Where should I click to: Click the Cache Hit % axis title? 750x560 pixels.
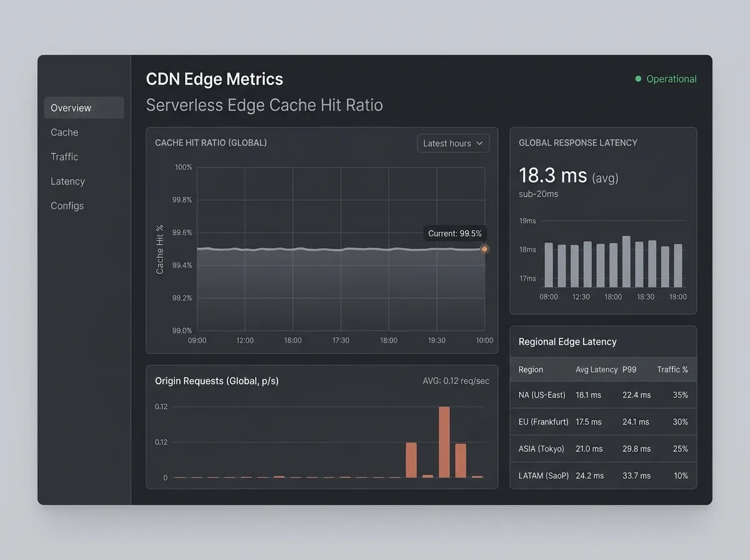159,249
